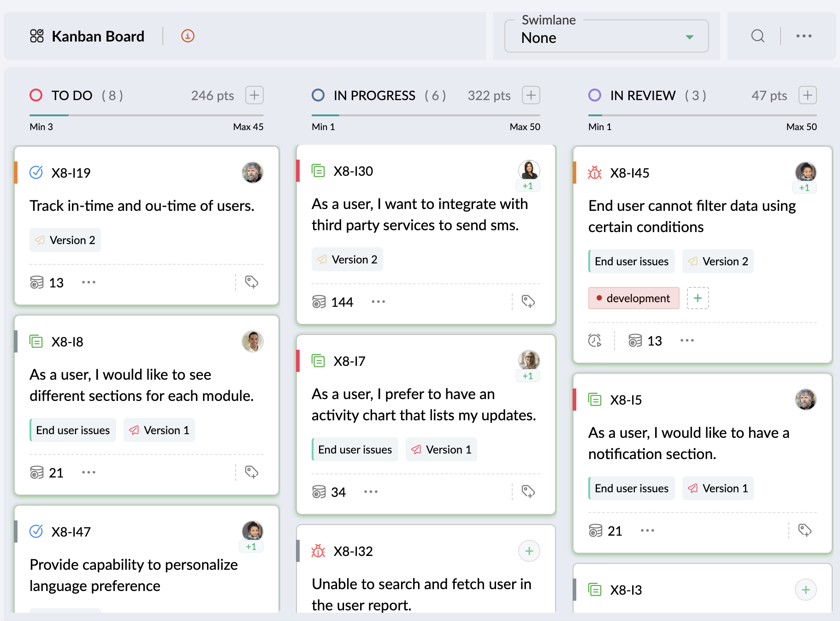Add tag to card X8-I19
The width and height of the screenshot is (840, 621).
point(251,282)
